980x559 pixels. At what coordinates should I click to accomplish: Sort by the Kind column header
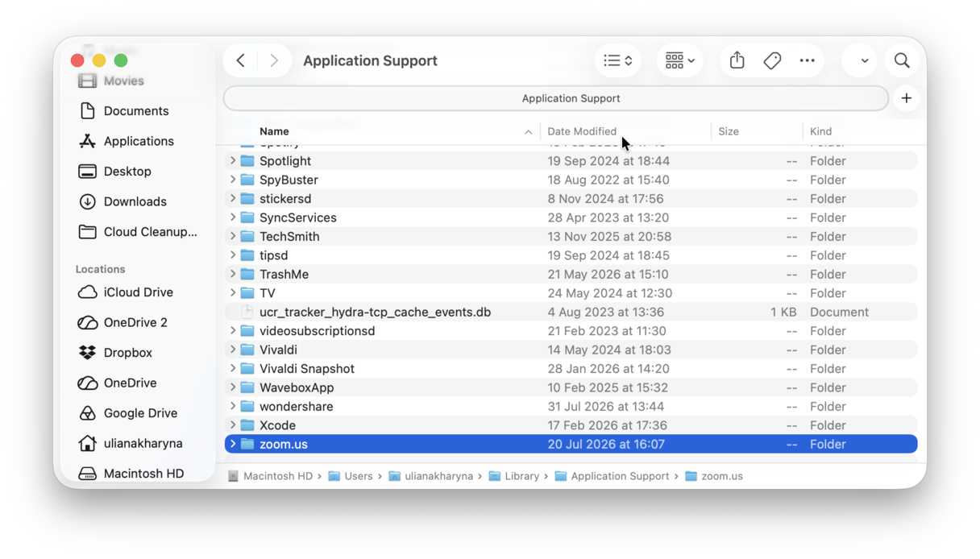pos(820,131)
